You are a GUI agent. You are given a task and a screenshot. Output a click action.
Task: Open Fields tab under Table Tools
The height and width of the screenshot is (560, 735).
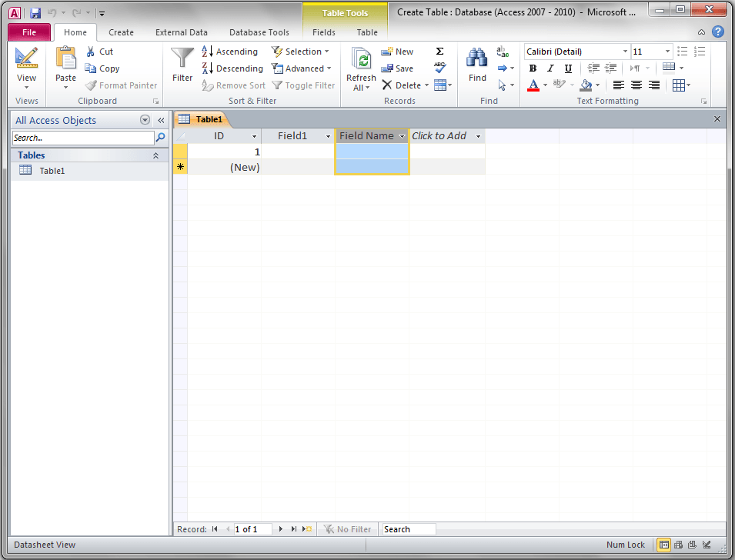point(324,32)
